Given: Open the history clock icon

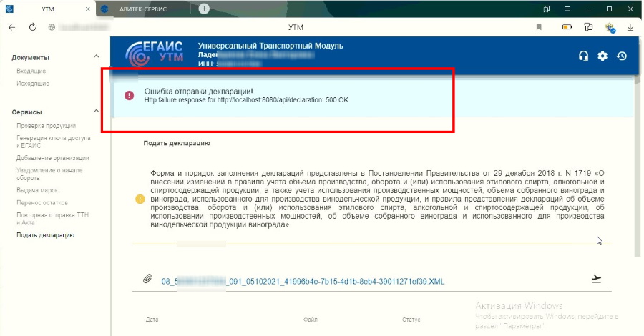Looking at the screenshot, I should pos(621,56).
